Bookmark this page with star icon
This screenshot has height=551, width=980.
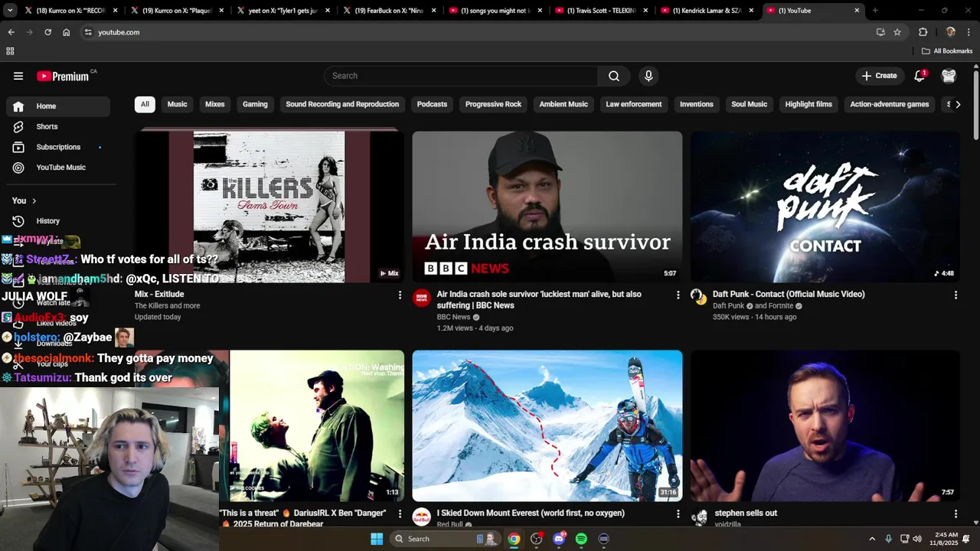point(897,32)
